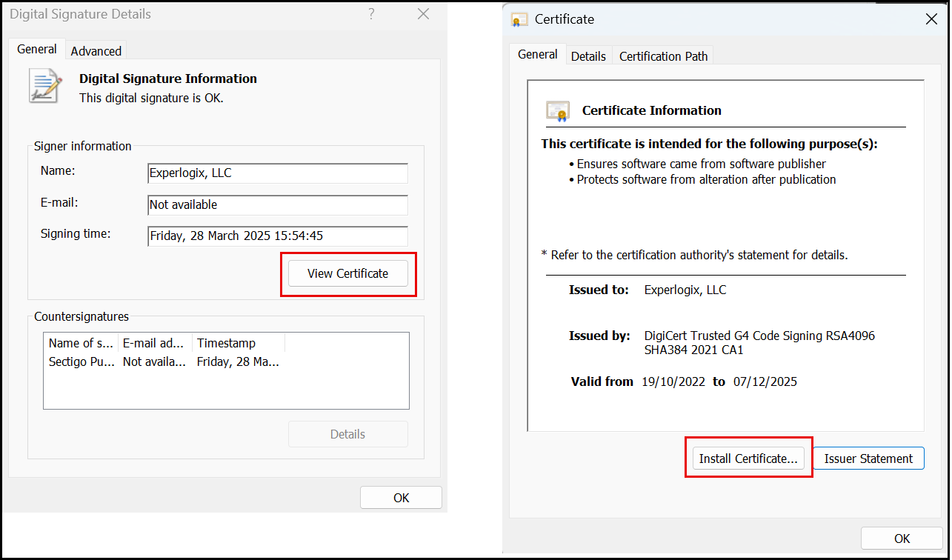This screenshot has width=952, height=560.
Task: Open the Certification Path tab
Action: [x=663, y=56]
